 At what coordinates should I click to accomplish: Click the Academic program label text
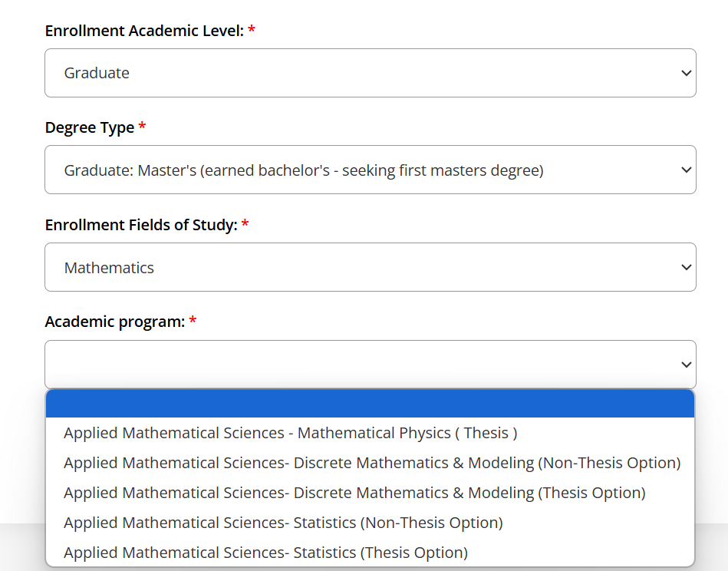[115, 322]
